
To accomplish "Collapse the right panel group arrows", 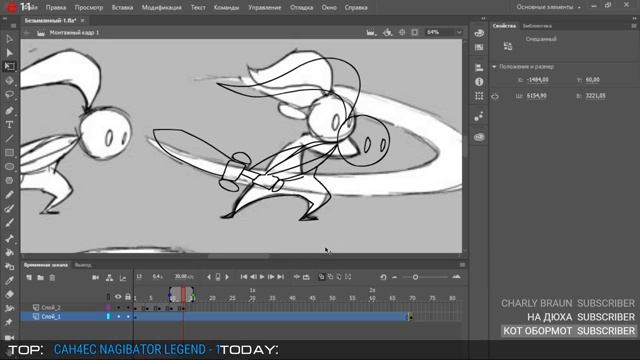I will coord(634,18).
